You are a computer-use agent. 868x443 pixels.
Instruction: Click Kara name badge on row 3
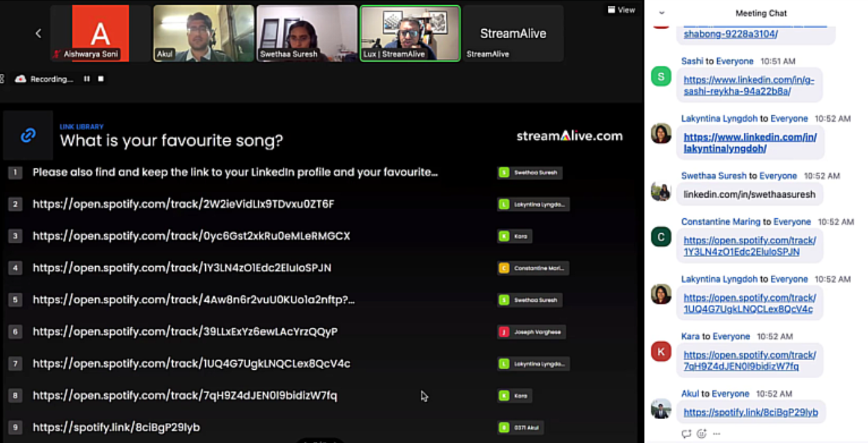point(515,236)
